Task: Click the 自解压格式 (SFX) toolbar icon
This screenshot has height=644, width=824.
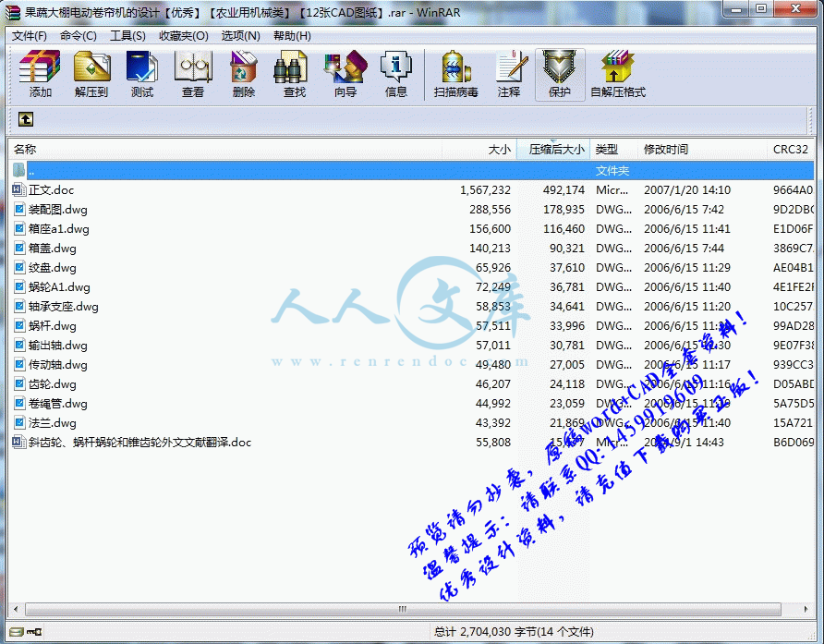Action: point(617,67)
